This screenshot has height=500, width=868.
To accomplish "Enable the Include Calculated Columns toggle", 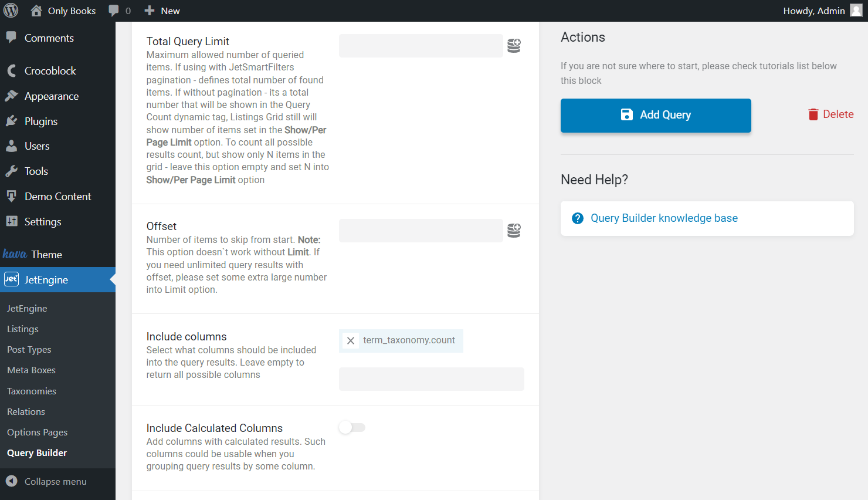I will pyautogui.click(x=352, y=427).
